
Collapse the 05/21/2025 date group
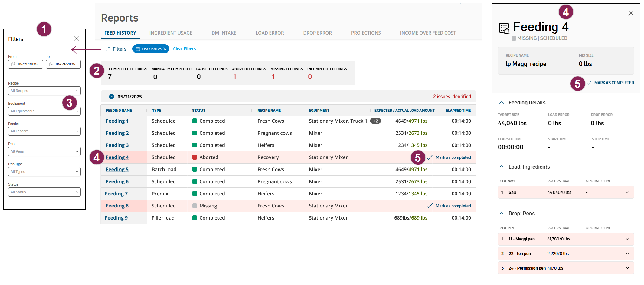pos(112,97)
